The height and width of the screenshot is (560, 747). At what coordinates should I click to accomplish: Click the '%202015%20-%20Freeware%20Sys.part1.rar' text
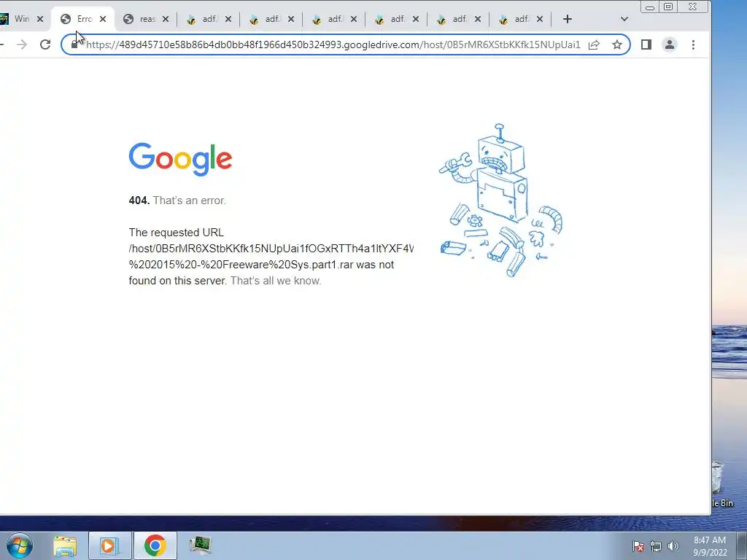[x=241, y=265]
